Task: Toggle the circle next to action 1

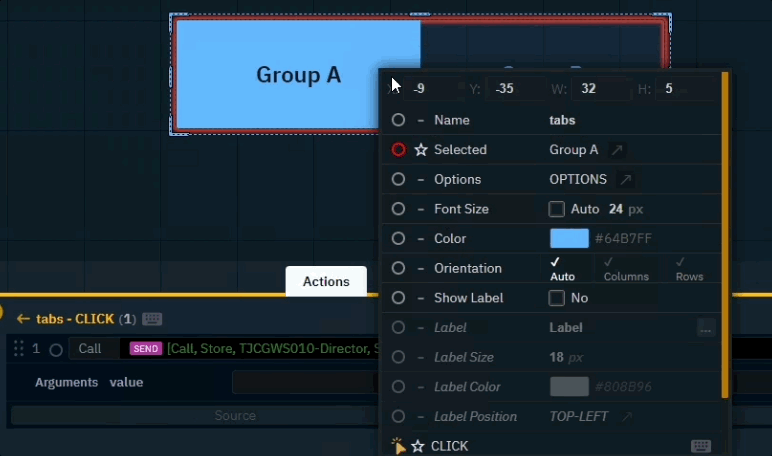Action: pos(55,349)
